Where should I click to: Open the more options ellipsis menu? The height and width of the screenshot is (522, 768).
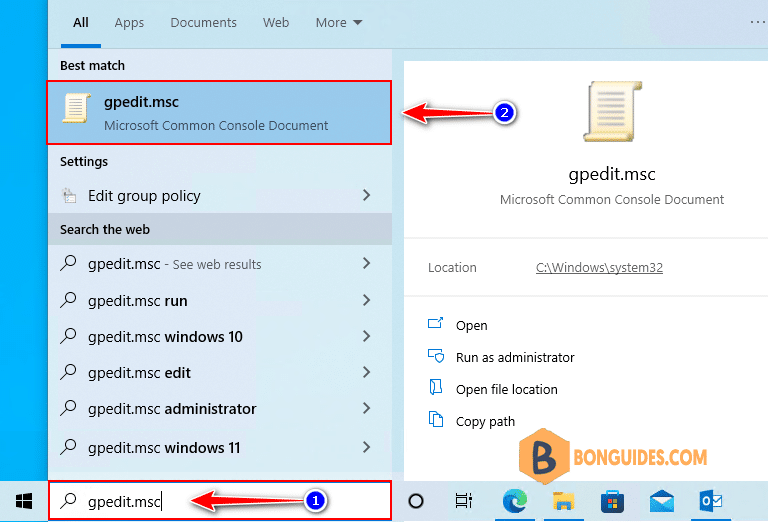[758, 22]
